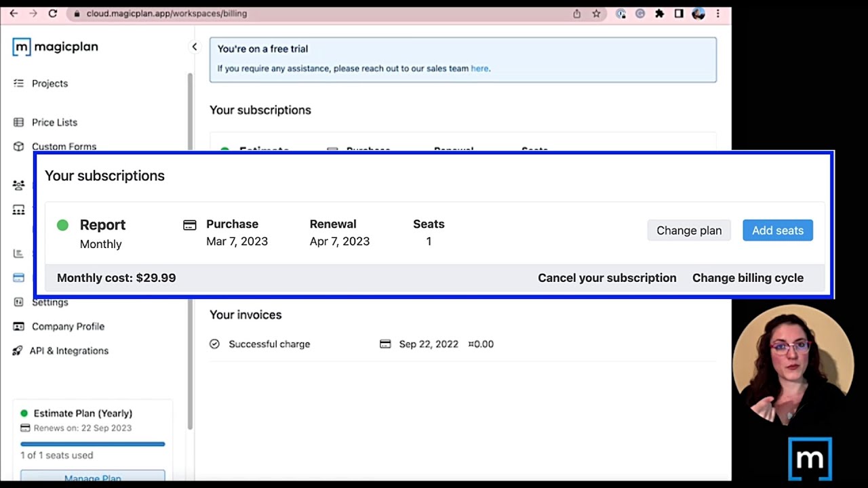Click the 'Estimate Plan (Yearly)' text

pyautogui.click(x=83, y=413)
